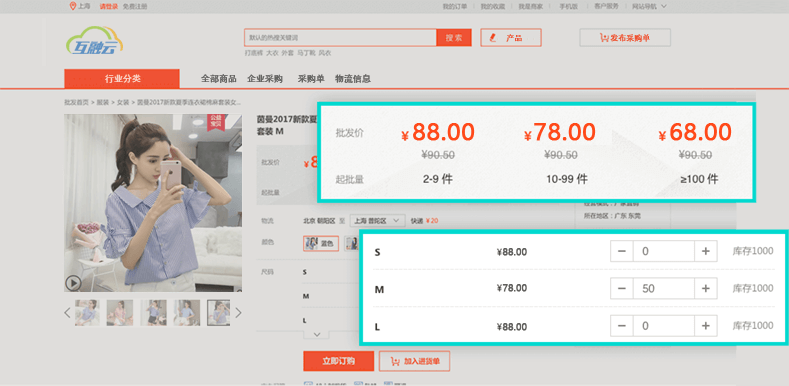Screen dimensions: 789x386
Task: Click the 加入进货单 button
Action: (x=414, y=361)
